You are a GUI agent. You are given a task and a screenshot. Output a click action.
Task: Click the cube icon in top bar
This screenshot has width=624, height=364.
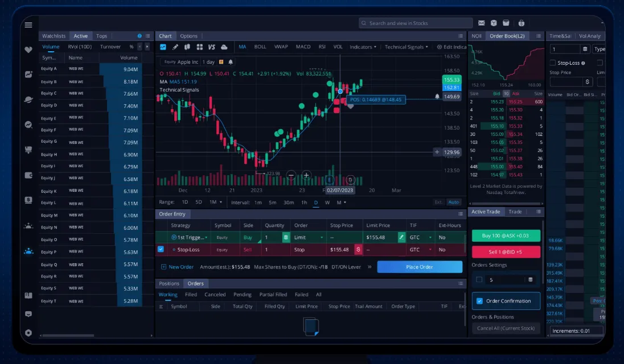click(494, 23)
